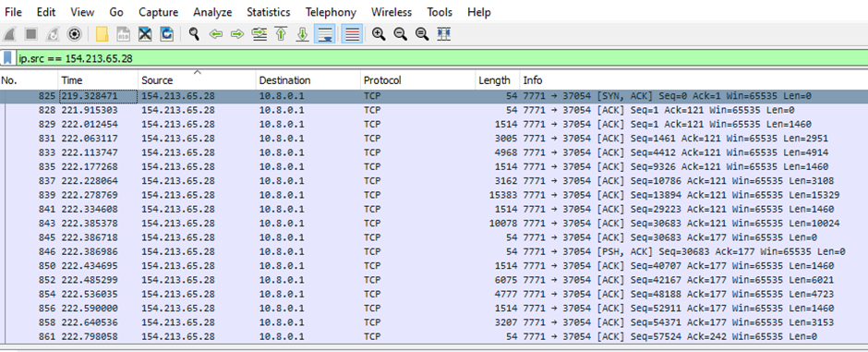Toggle packet list colorization
Image resolution: width=868 pixels, height=352 pixels.
click(352, 34)
